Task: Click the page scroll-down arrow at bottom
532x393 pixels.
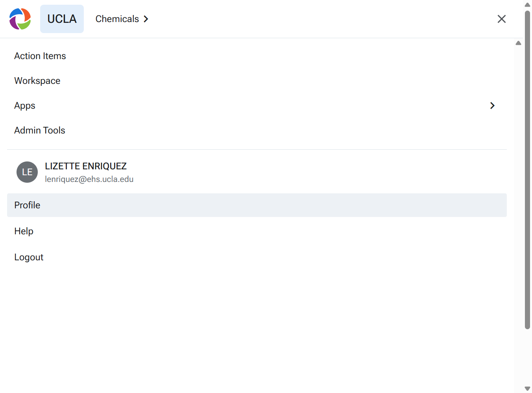Action: coord(528,389)
